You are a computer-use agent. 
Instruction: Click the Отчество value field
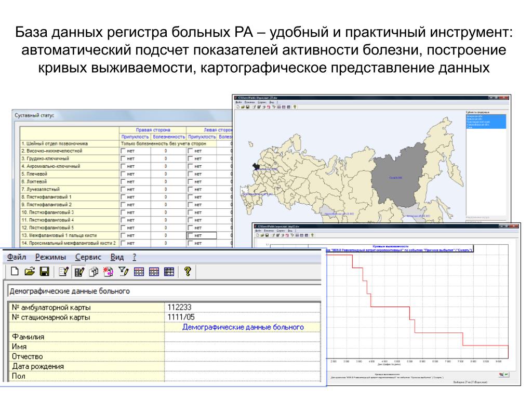pos(243,356)
